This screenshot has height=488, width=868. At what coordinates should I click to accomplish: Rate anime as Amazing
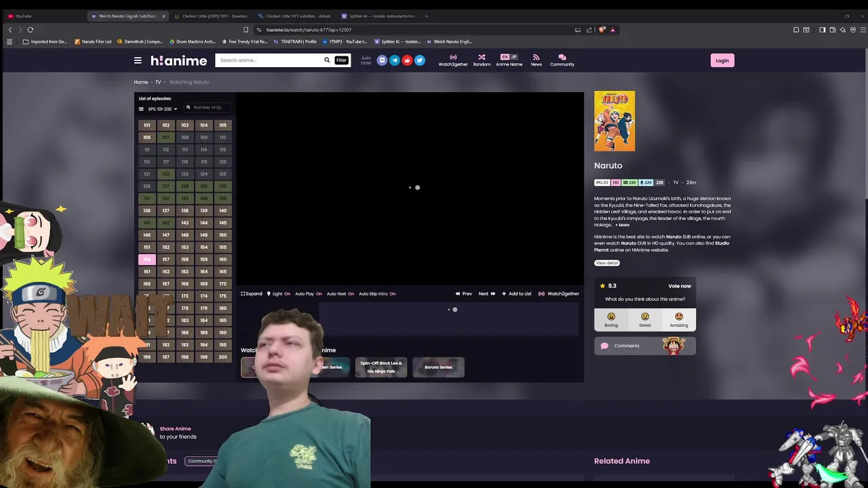(x=679, y=320)
